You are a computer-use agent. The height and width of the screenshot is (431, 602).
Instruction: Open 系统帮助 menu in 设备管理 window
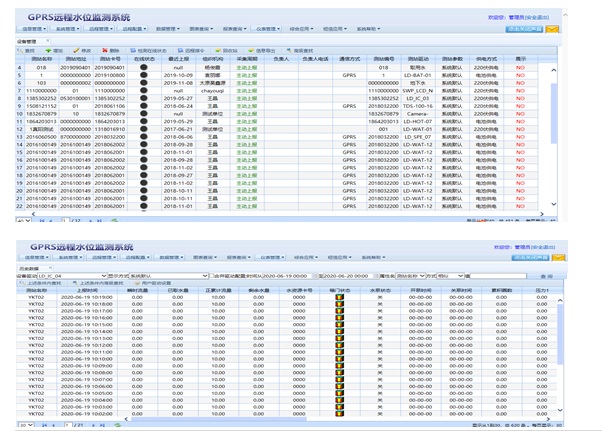[x=368, y=29]
